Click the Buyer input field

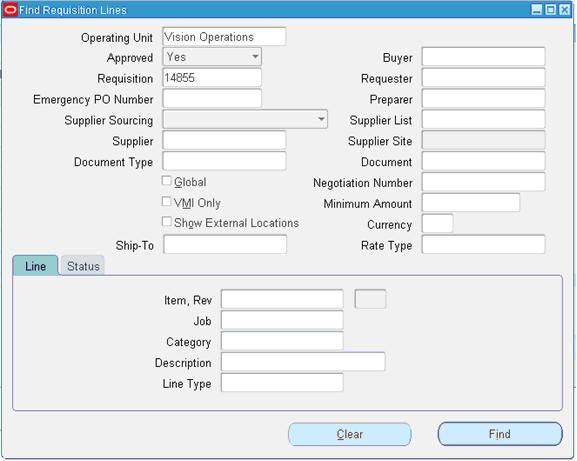pos(483,57)
